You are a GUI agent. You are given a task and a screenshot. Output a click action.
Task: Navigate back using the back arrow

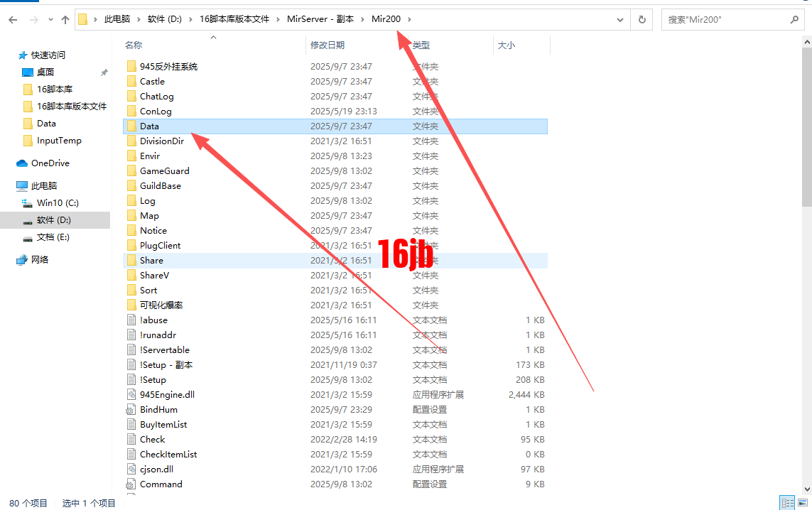click(13, 19)
